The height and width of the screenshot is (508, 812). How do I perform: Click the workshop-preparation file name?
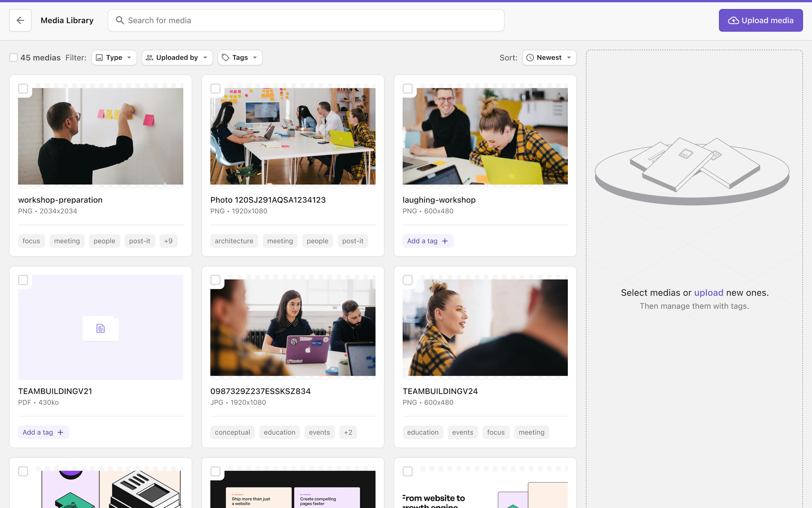pyautogui.click(x=60, y=200)
